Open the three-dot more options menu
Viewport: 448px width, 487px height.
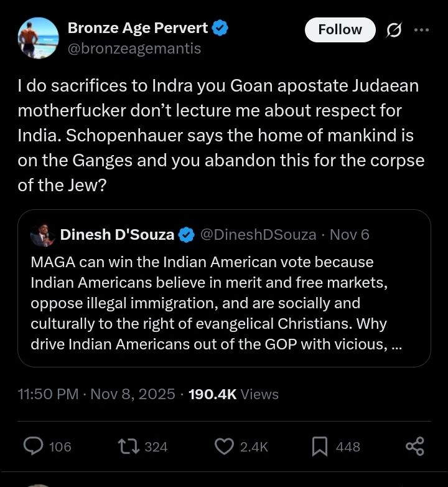[421, 29]
